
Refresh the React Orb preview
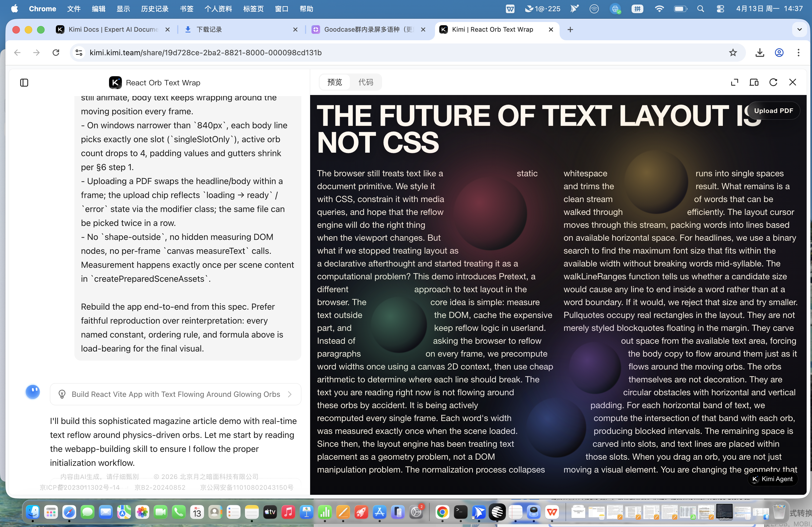(x=773, y=82)
